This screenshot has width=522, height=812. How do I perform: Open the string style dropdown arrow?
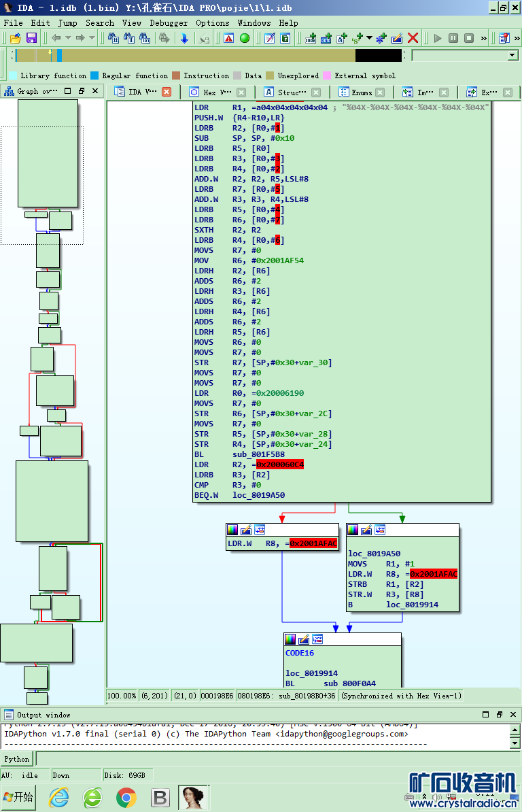tap(369, 38)
